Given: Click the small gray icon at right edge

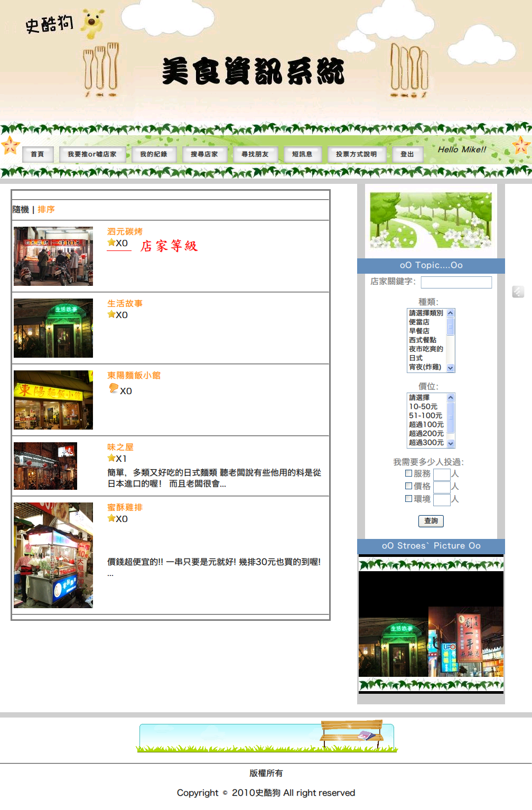Looking at the screenshot, I should click(x=518, y=292).
